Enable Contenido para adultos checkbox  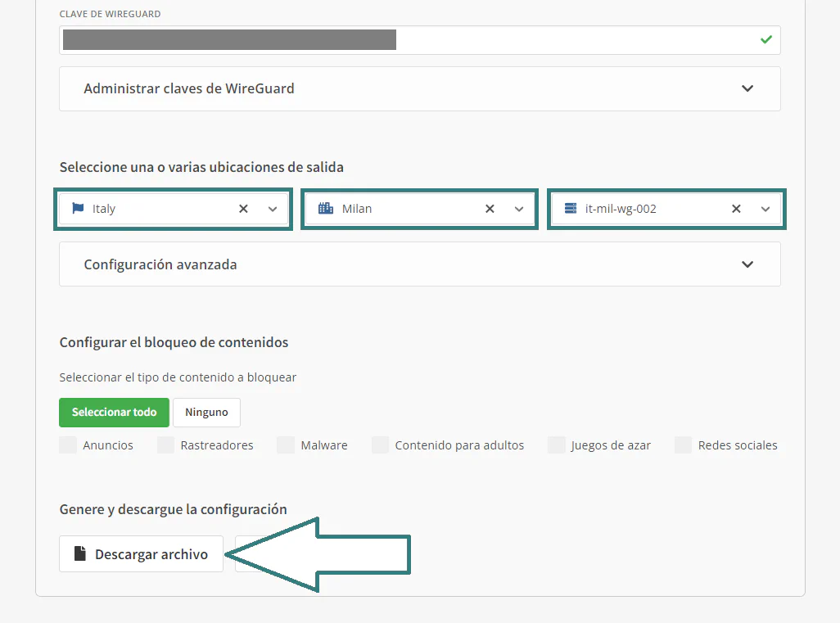point(381,445)
